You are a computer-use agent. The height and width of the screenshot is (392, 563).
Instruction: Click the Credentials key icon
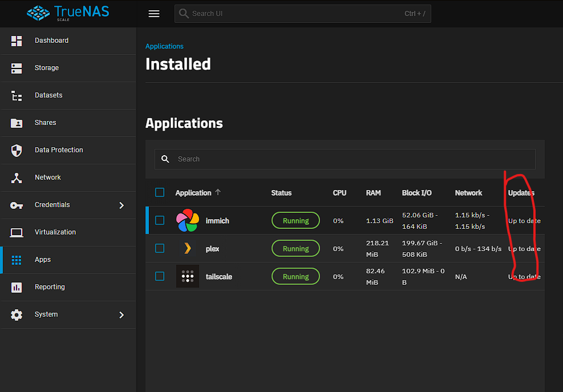click(x=17, y=205)
